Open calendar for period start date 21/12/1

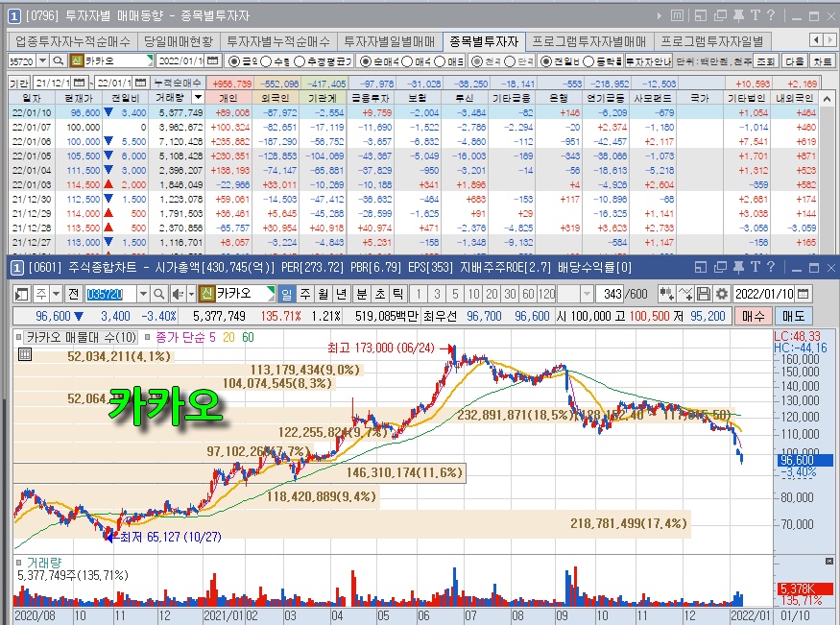click(80, 83)
